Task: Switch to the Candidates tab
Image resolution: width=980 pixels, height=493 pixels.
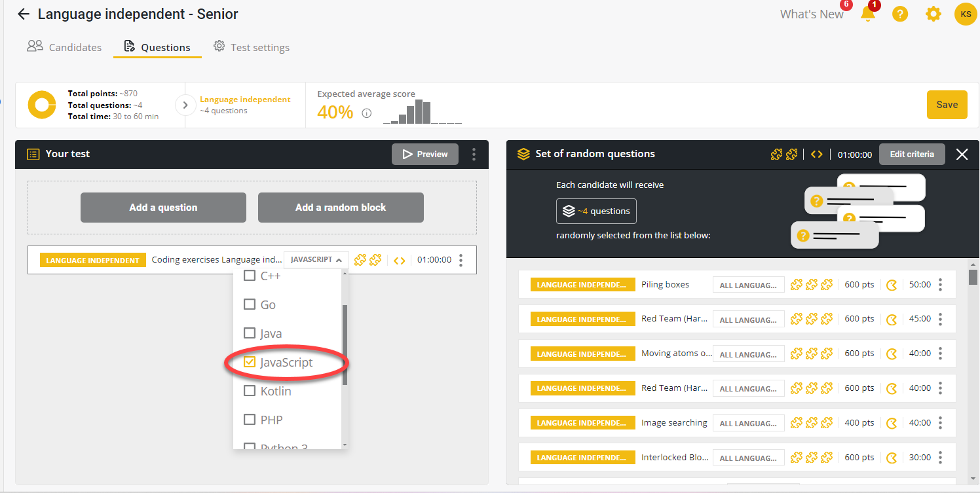Action: coord(64,47)
